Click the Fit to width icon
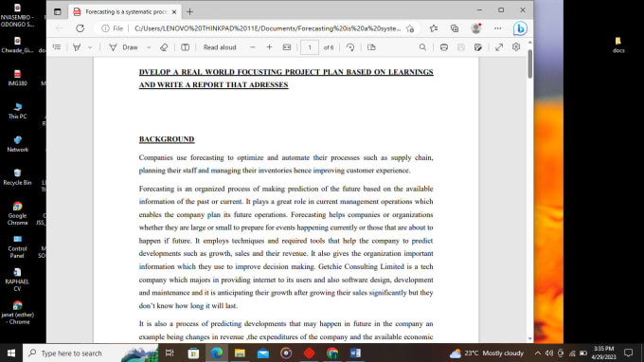The image size is (644, 362). coord(287,47)
